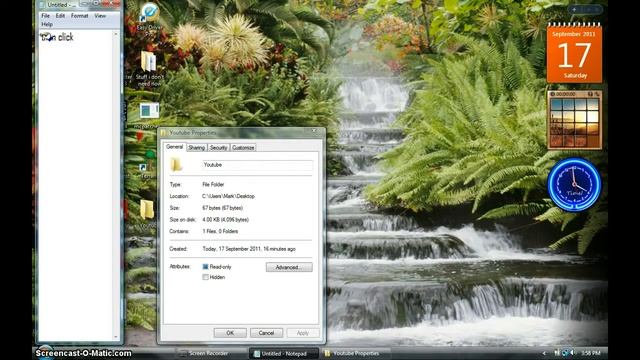Viewport: 640px width, 360px height.
Task: Click the calendar gadget showing 17
Action: point(574,53)
